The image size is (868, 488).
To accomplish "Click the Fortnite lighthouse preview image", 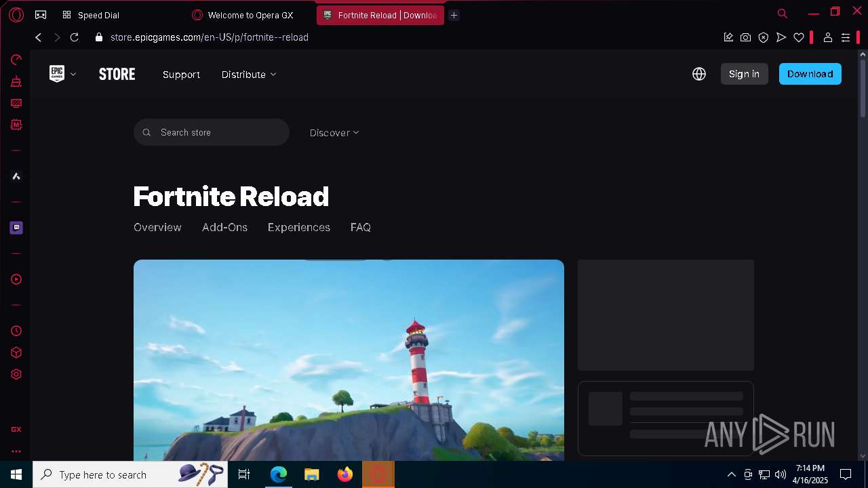I will pyautogui.click(x=349, y=360).
